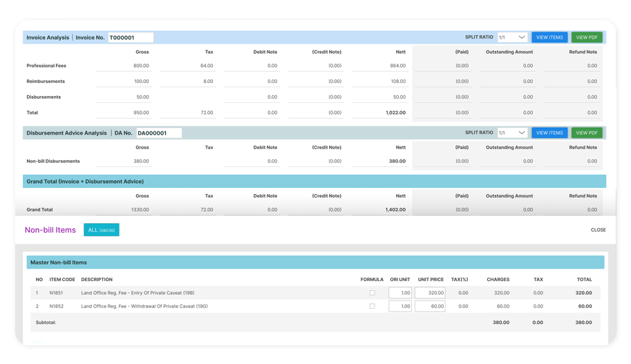Click Unit Price field showing 60.00
The width and height of the screenshot is (631, 364).
[x=431, y=306]
